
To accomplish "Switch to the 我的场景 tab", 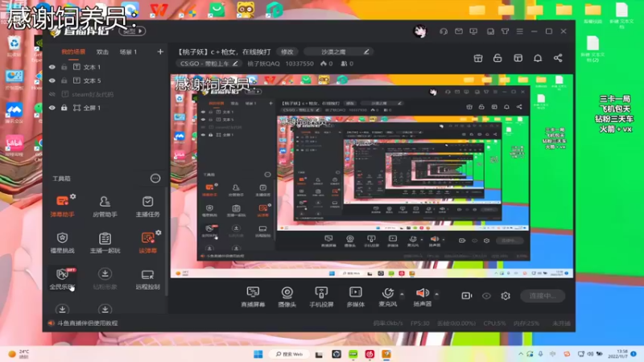I will pos(73,51).
